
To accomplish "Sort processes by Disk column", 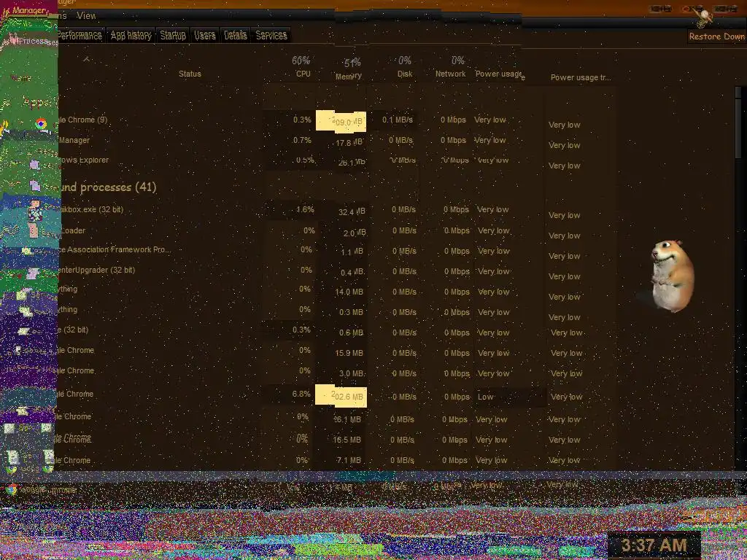I will pos(404,74).
